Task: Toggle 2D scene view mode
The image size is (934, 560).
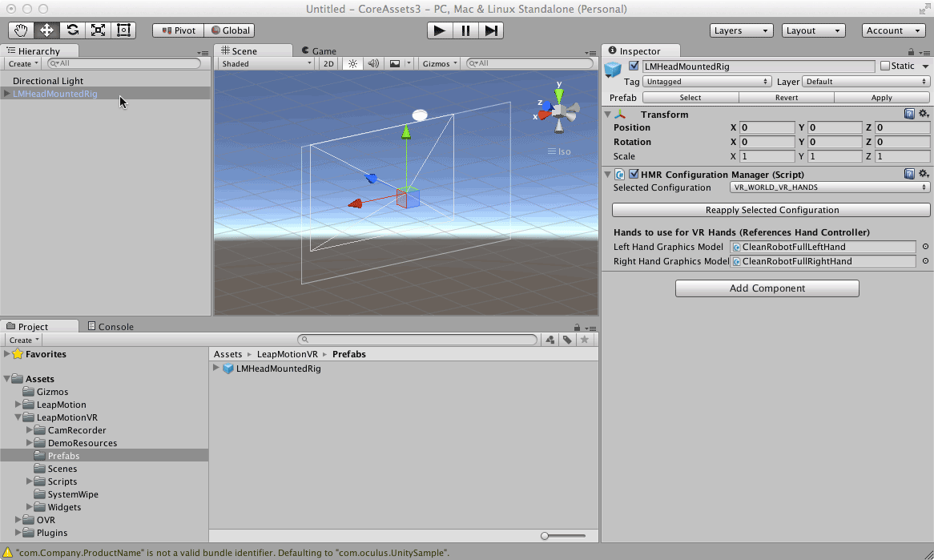Action: click(328, 64)
